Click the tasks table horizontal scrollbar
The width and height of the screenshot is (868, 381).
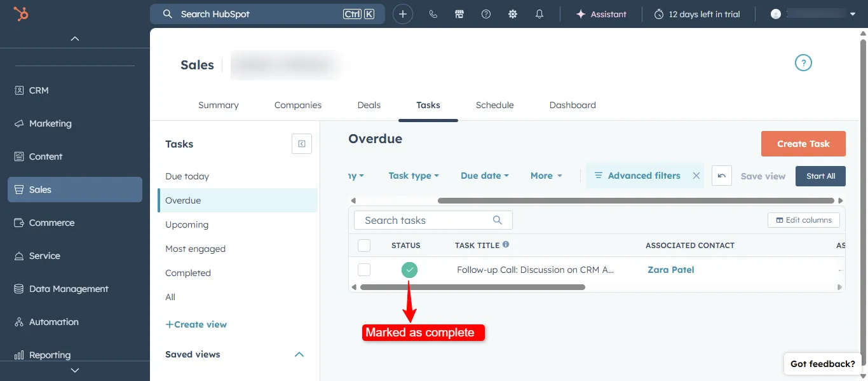472,287
